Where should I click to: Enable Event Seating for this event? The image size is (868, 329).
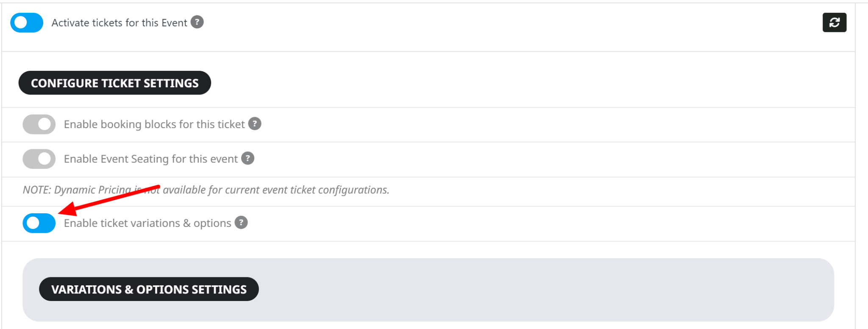tap(39, 158)
